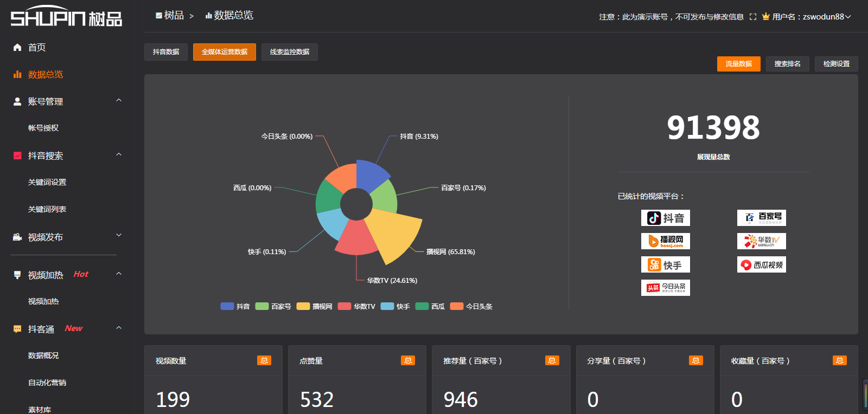
Task: Click the crown icon beside 用户名
Action: [x=766, y=16]
